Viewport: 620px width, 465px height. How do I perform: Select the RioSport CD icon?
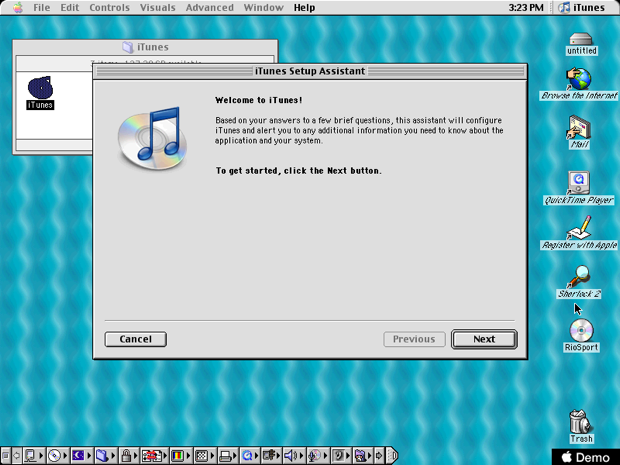(x=581, y=335)
